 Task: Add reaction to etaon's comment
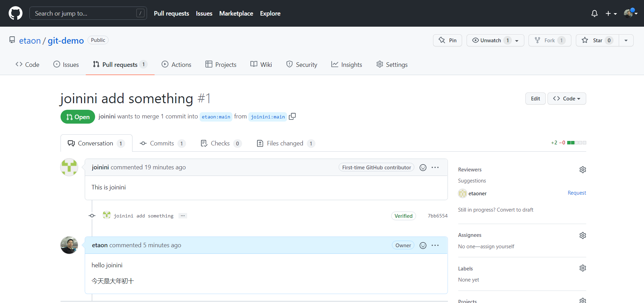coord(423,246)
